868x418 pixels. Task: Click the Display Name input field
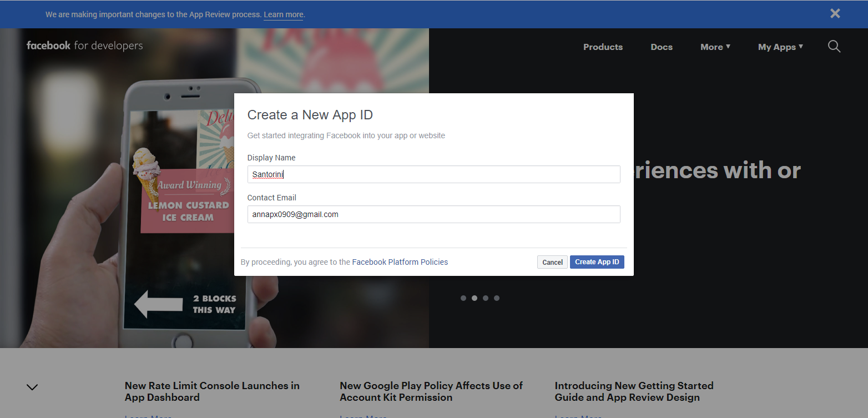(433, 174)
